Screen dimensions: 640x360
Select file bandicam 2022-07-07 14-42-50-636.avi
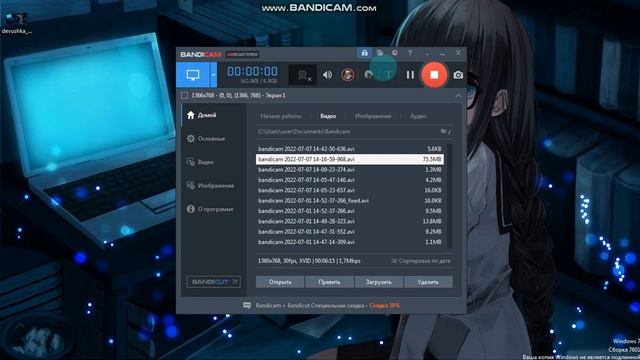click(350, 149)
